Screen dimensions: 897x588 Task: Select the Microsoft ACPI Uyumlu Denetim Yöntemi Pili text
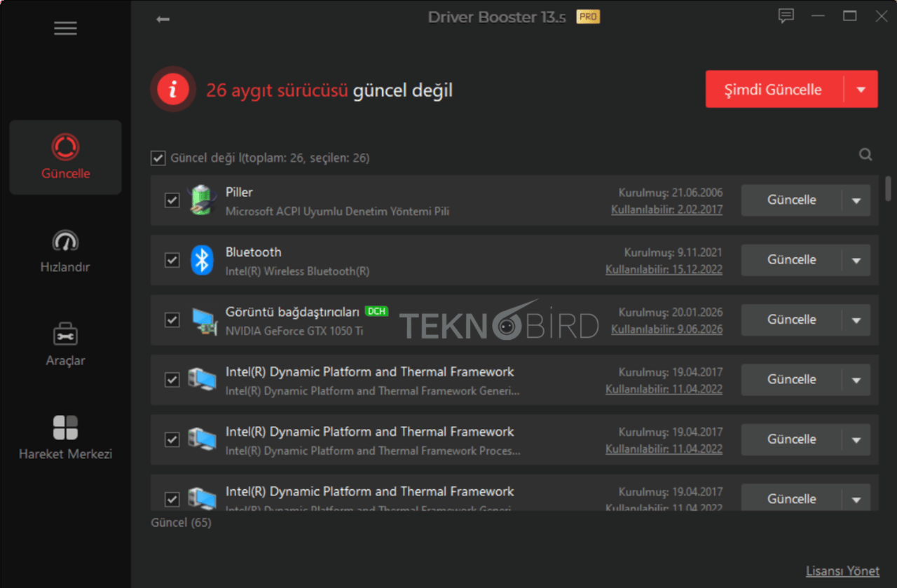(337, 211)
